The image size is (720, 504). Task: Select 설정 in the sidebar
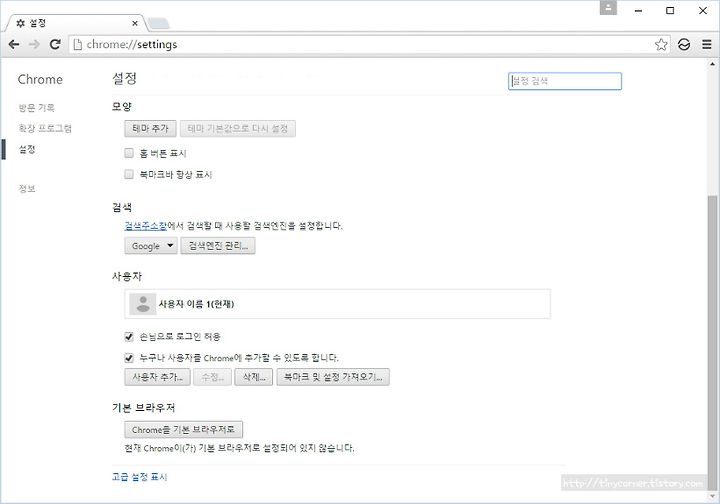click(27, 149)
